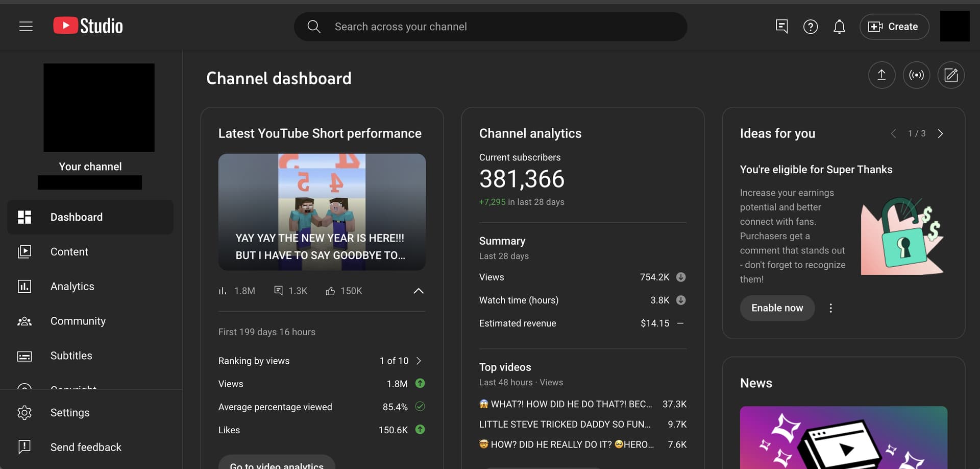Open top video 'WHAT?! HOW DID HE DO THAT?!'

pos(566,404)
